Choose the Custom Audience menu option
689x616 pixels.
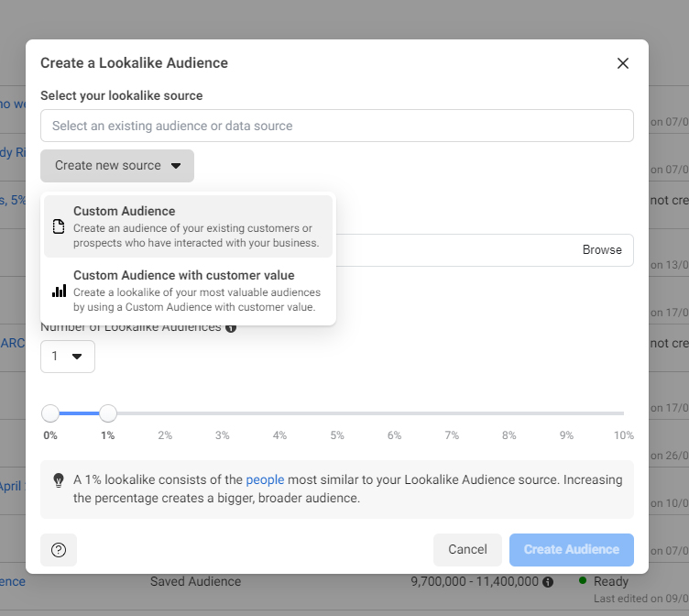click(189, 226)
